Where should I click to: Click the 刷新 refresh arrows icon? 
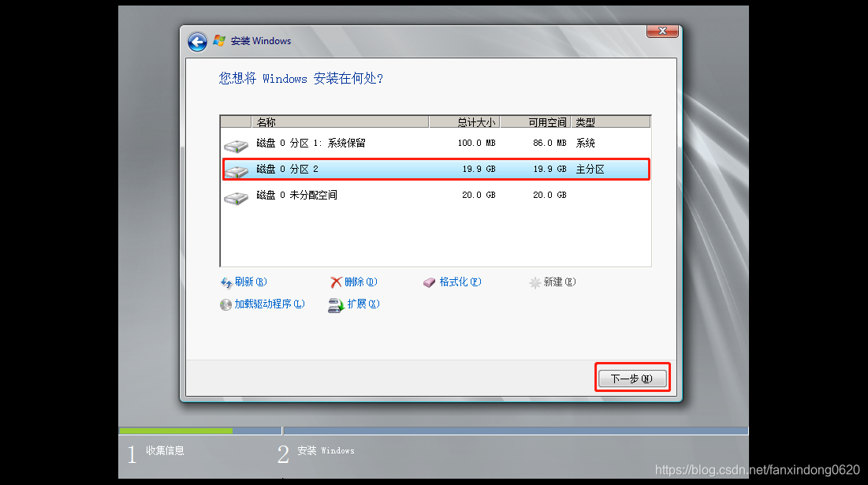[225, 283]
